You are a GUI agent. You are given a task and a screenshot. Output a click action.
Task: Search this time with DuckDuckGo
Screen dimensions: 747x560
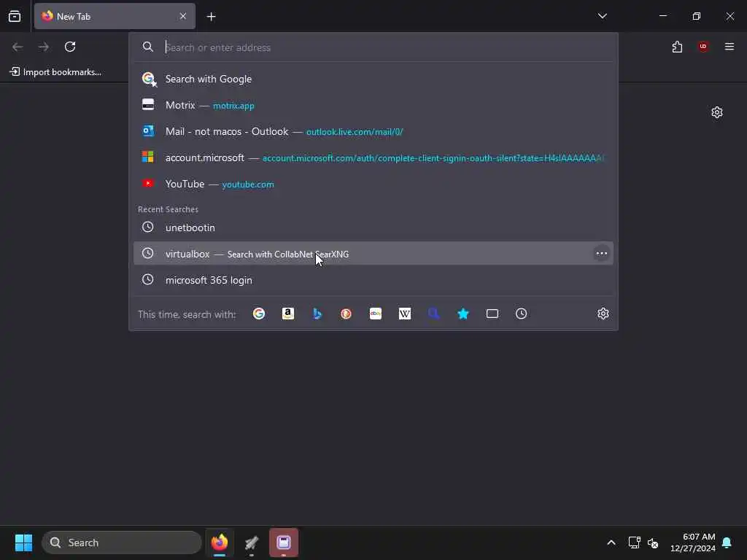(347, 314)
